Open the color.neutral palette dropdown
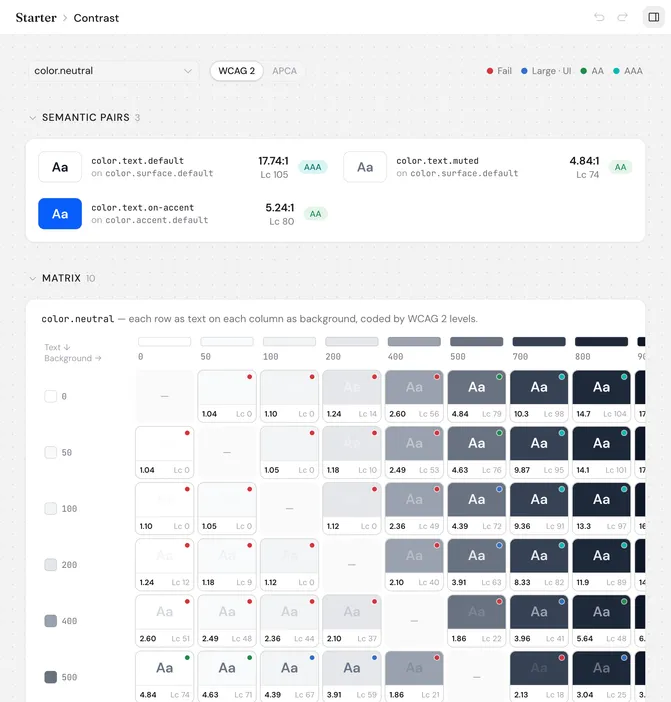This screenshot has height=702, width=671. click(x=113, y=71)
